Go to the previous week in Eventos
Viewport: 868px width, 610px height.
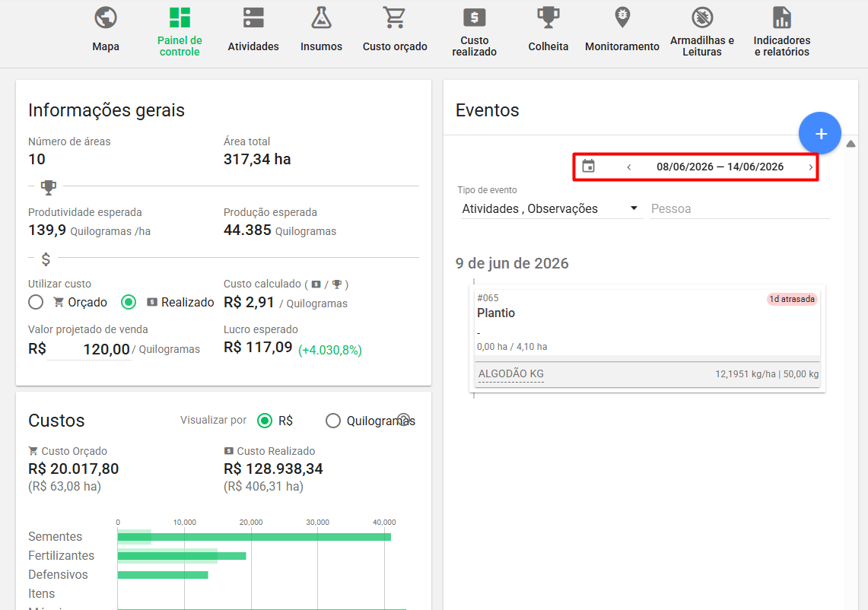pos(629,167)
